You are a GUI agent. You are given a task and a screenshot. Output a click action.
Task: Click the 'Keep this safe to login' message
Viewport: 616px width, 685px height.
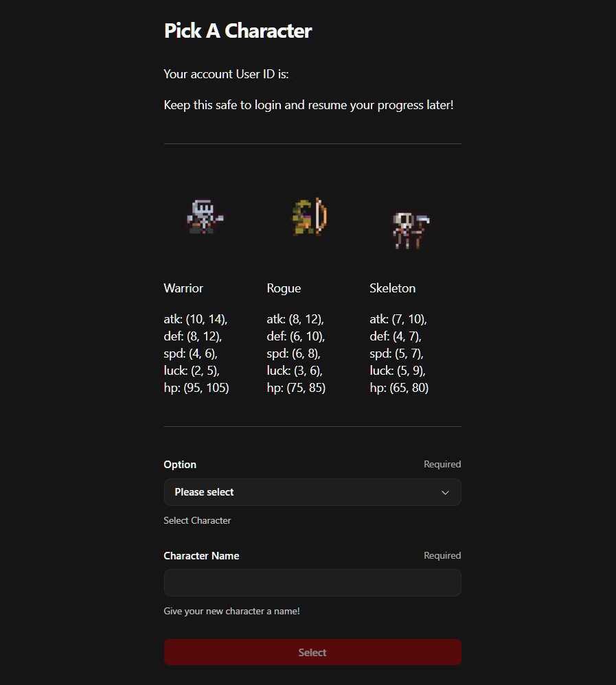pyautogui.click(x=308, y=105)
